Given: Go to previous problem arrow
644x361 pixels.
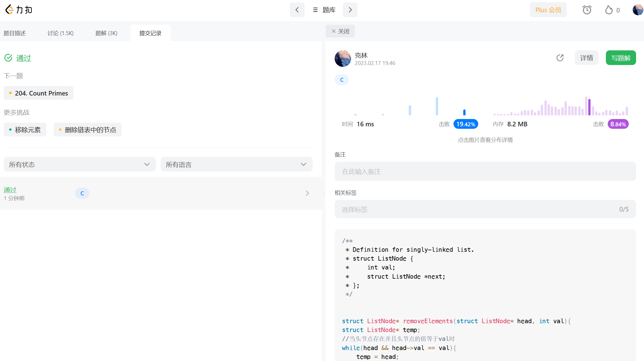Looking at the screenshot, I should click(297, 10).
